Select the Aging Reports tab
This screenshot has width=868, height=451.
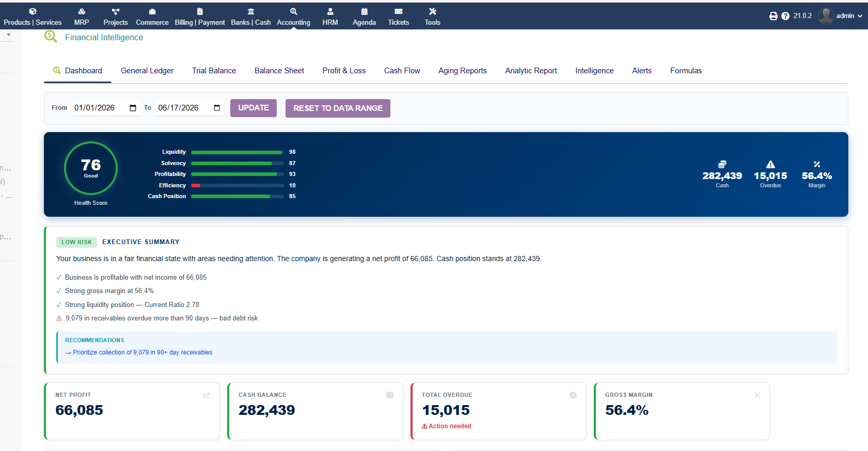coord(463,71)
